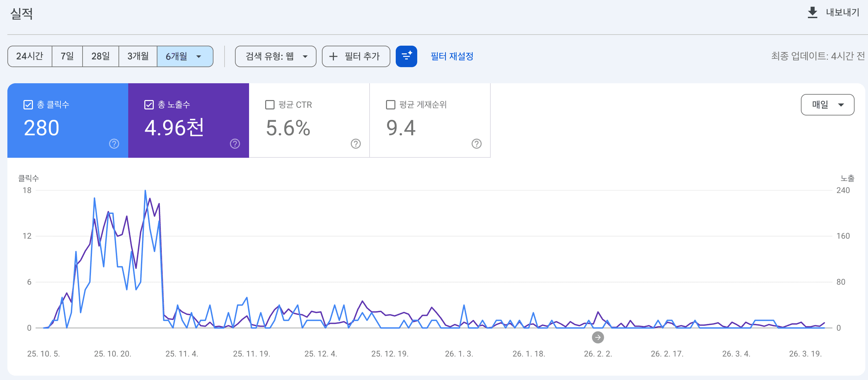The width and height of the screenshot is (868, 380).
Task: Click the help icon on 총 노출수 card
Action: [235, 144]
